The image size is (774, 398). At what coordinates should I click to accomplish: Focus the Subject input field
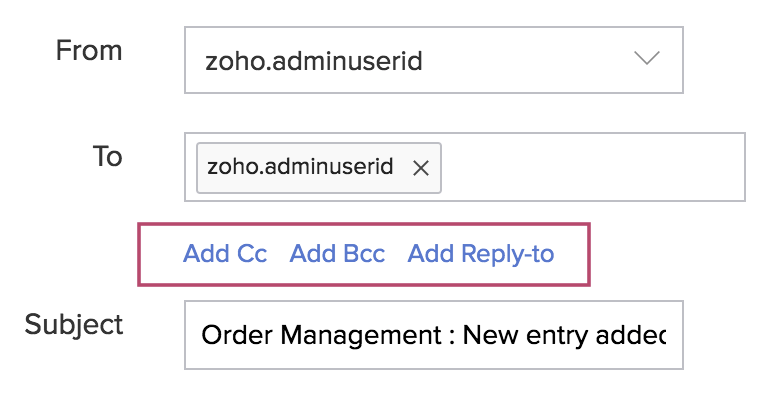pos(434,335)
